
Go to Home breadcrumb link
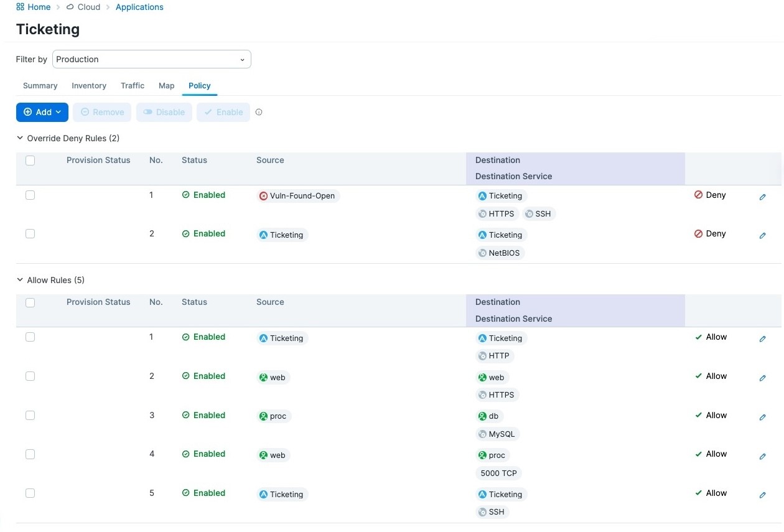click(39, 7)
